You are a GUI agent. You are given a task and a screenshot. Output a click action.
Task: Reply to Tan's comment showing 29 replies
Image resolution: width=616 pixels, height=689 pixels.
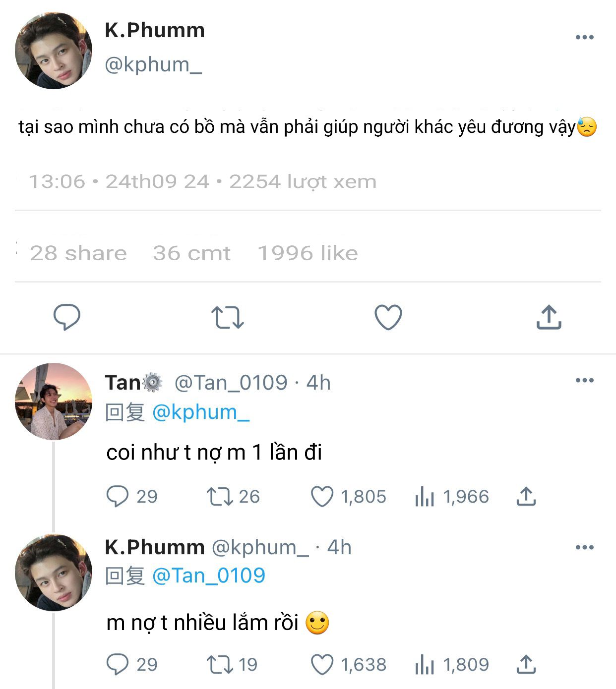[117, 496]
